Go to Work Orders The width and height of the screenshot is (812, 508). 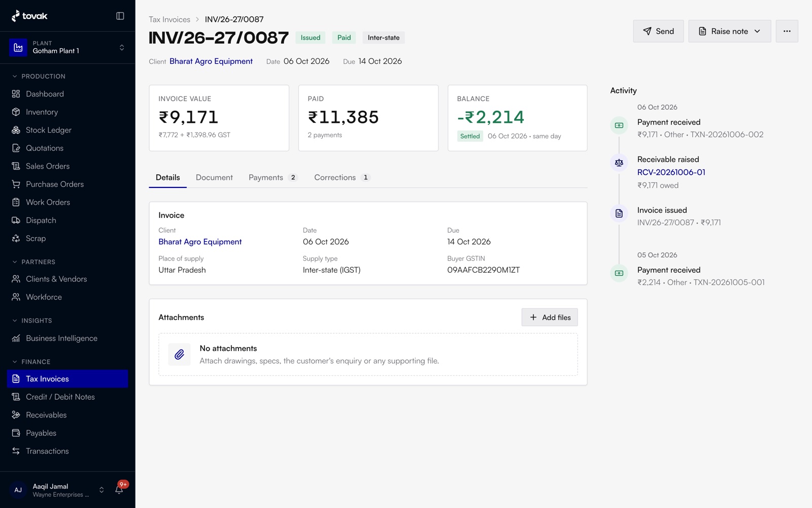pyautogui.click(x=67, y=202)
